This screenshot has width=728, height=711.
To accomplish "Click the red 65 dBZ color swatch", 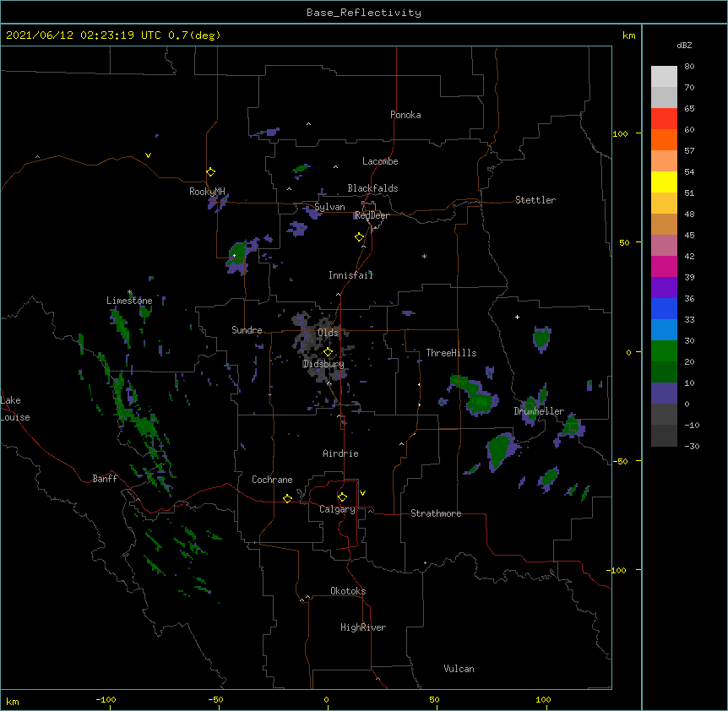I will [x=664, y=118].
